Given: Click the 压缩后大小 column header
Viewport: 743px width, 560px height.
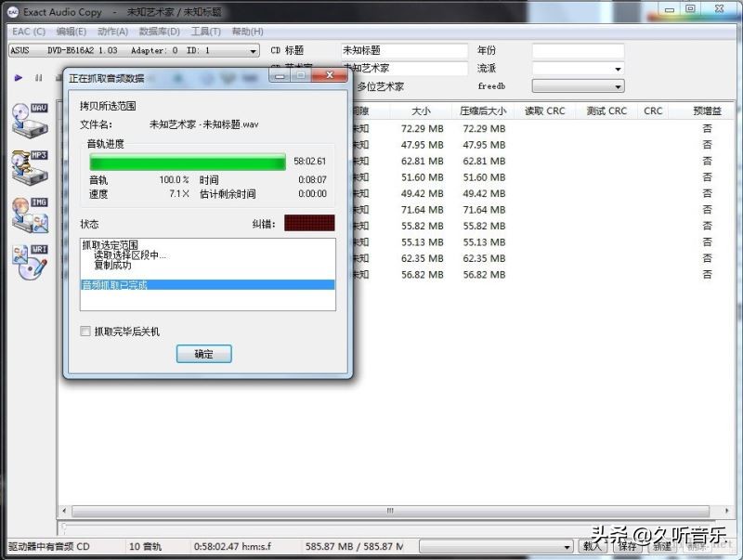Looking at the screenshot, I should 482,111.
